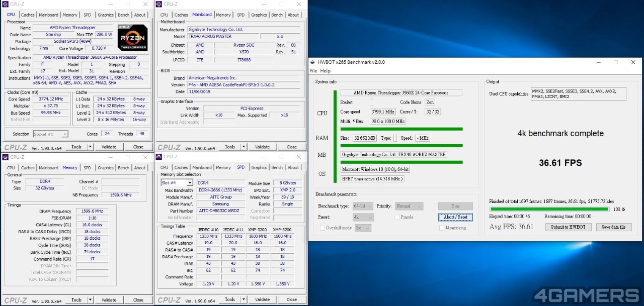Click the HWBOT x265 Benchmark title bar icon

(313, 62)
